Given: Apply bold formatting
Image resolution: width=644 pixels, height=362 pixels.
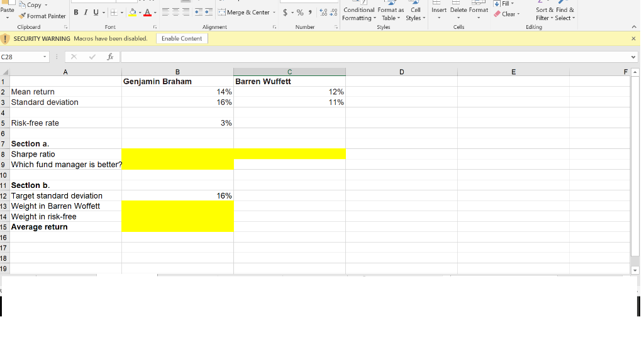Looking at the screenshot, I should tap(76, 12).
